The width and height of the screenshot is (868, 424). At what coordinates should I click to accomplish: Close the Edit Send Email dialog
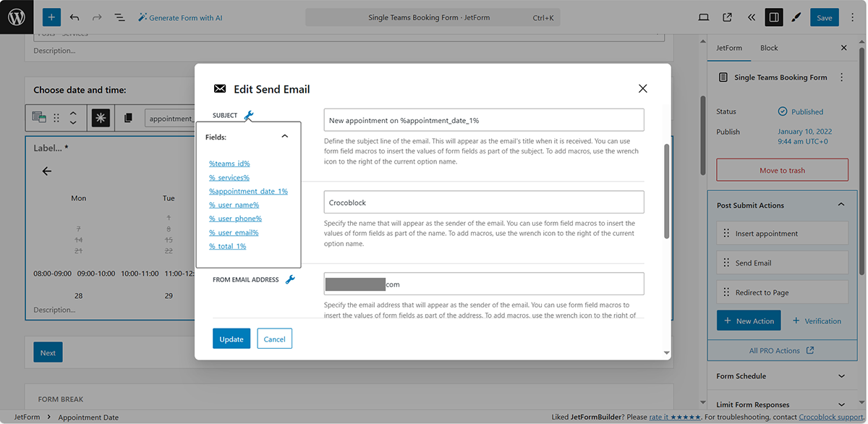642,88
